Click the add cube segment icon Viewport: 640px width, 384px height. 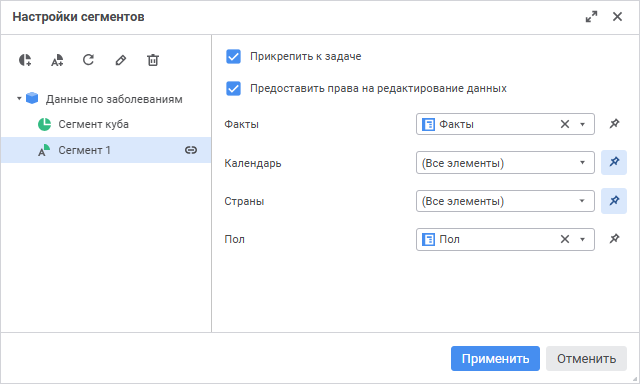pos(25,60)
